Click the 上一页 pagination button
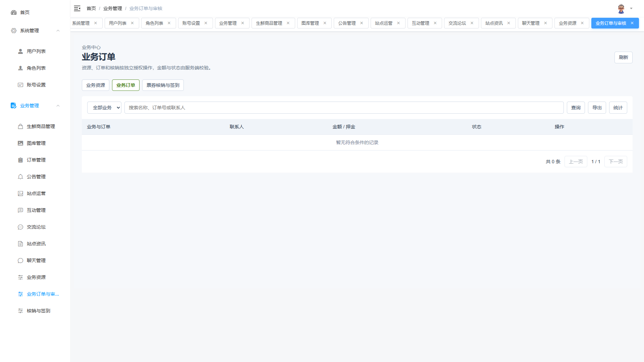 click(x=576, y=162)
